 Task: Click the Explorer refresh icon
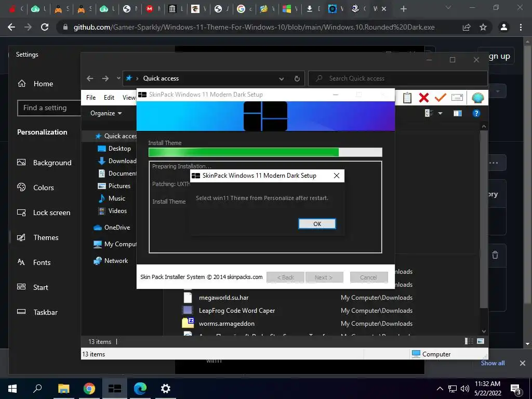pyautogui.click(x=297, y=79)
